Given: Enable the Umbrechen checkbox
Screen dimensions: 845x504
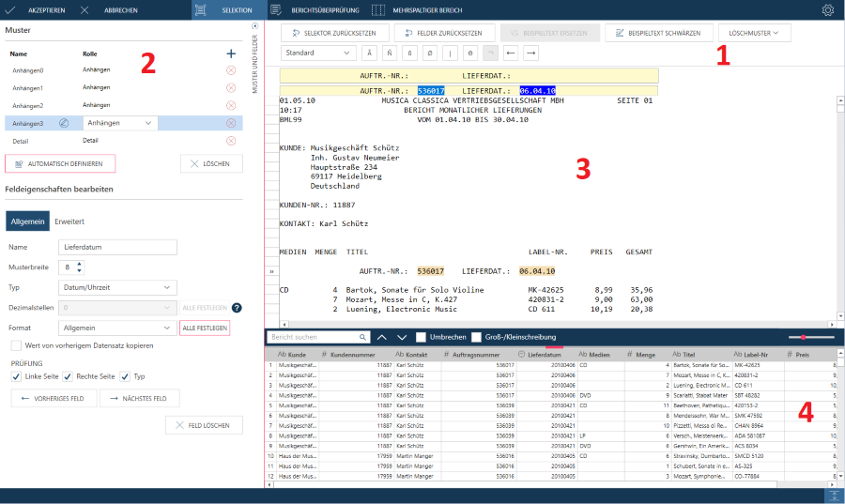Looking at the screenshot, I should coord(422,337).
